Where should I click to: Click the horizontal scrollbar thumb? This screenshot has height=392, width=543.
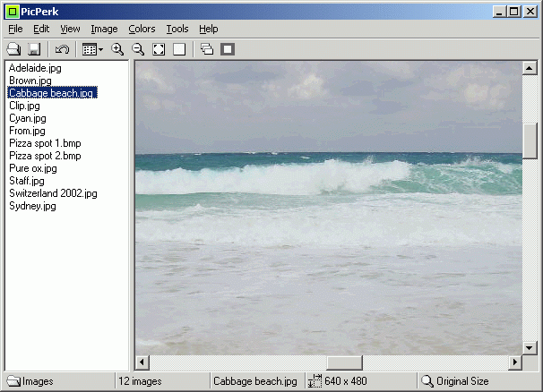344,362
